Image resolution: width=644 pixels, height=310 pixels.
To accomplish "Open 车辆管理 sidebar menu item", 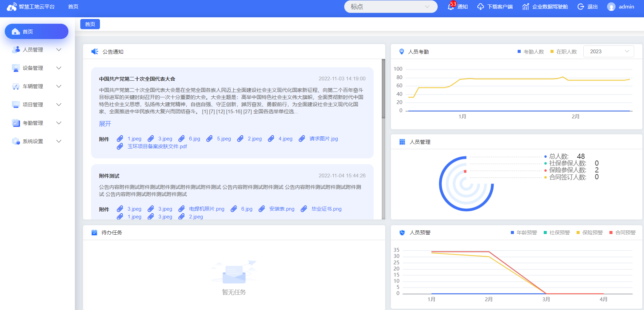I will (x=37, y=86).
